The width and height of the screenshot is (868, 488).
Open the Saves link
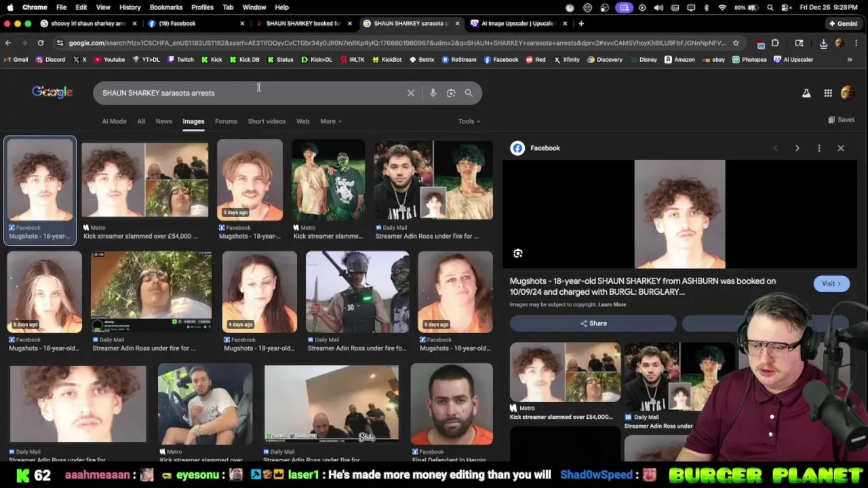click(841, 119)
